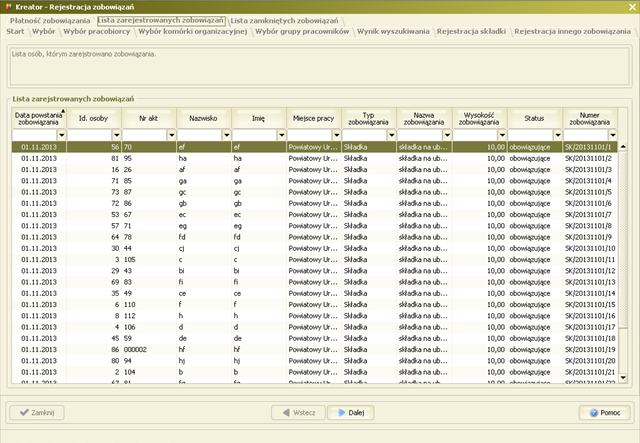
Task: Open Imię filter dropdown arrow
Action: (282, 135)
